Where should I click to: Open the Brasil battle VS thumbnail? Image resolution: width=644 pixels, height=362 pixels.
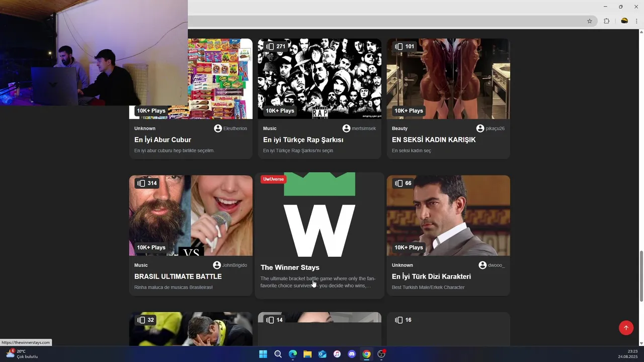pos(191,215)
